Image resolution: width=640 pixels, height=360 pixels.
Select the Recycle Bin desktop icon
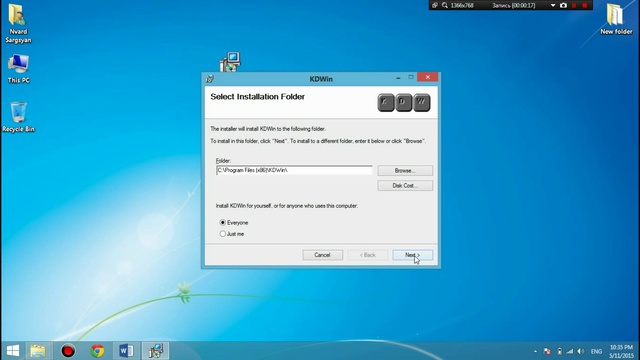click(x=18, y=117)
